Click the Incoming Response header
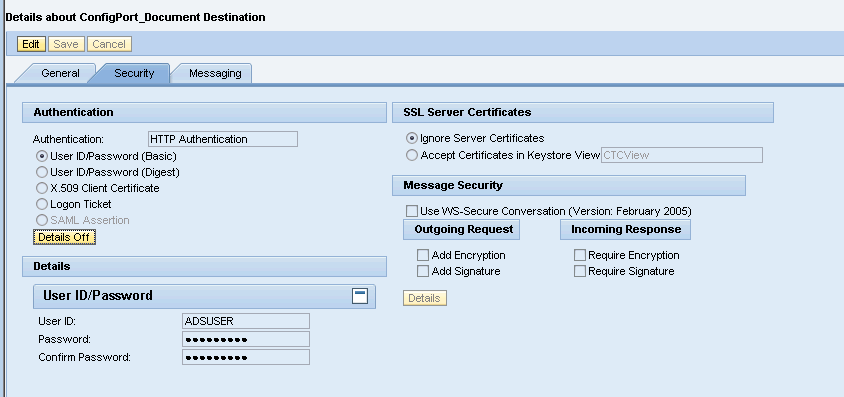This screenshot has height=397, width=844. click(x=625, y=230)
